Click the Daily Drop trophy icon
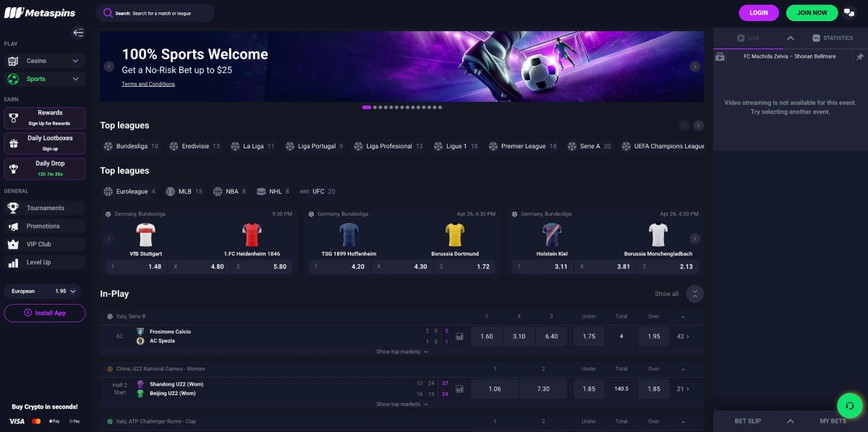The height and width of the screenshot is (432, 868). pos(14,169)
